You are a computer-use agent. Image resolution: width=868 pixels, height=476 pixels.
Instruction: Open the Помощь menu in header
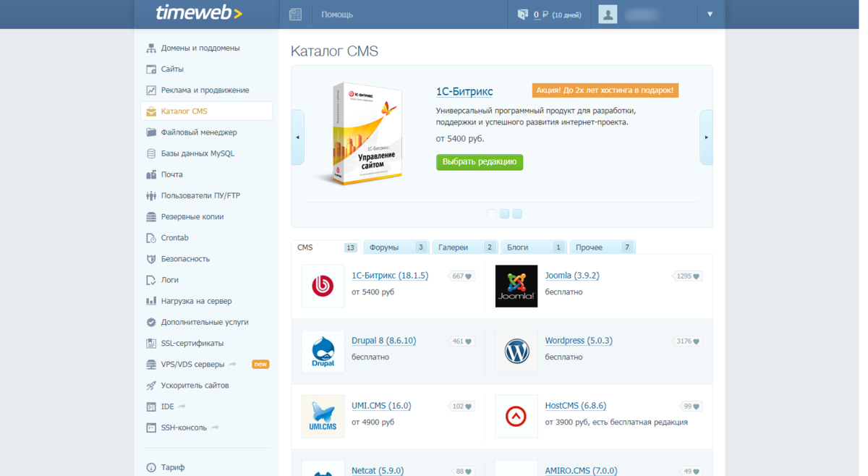(x=337, y=14)
